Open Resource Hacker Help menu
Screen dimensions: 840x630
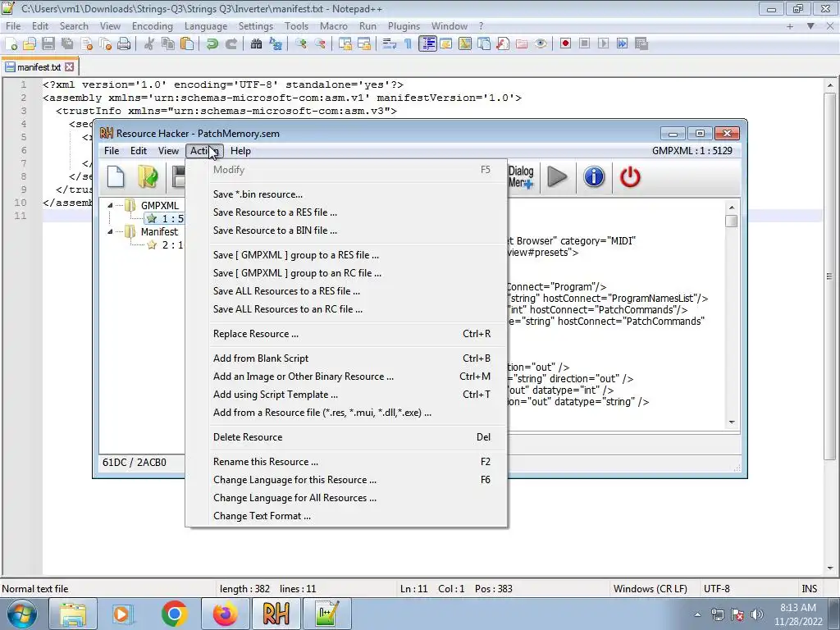[x=240, y=151]
